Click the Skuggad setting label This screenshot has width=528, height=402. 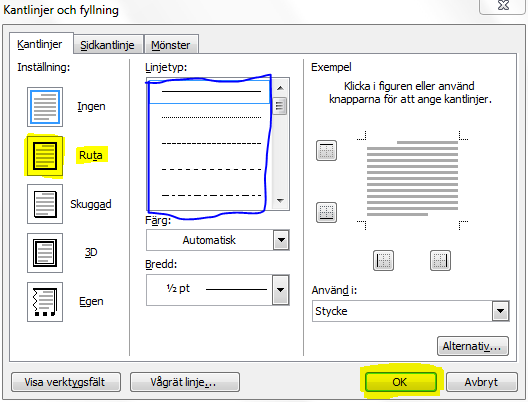coord(91,204)
